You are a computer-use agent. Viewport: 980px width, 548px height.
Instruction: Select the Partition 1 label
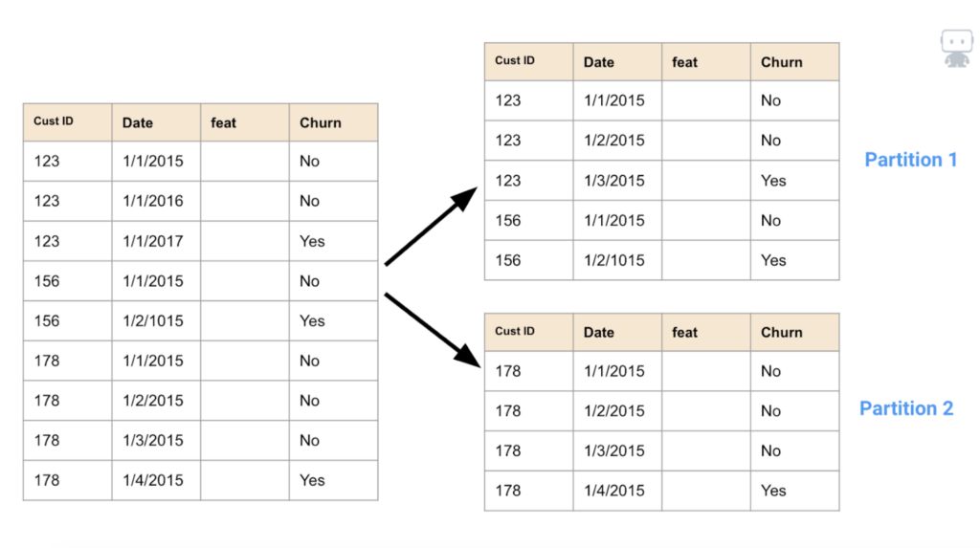911,160
